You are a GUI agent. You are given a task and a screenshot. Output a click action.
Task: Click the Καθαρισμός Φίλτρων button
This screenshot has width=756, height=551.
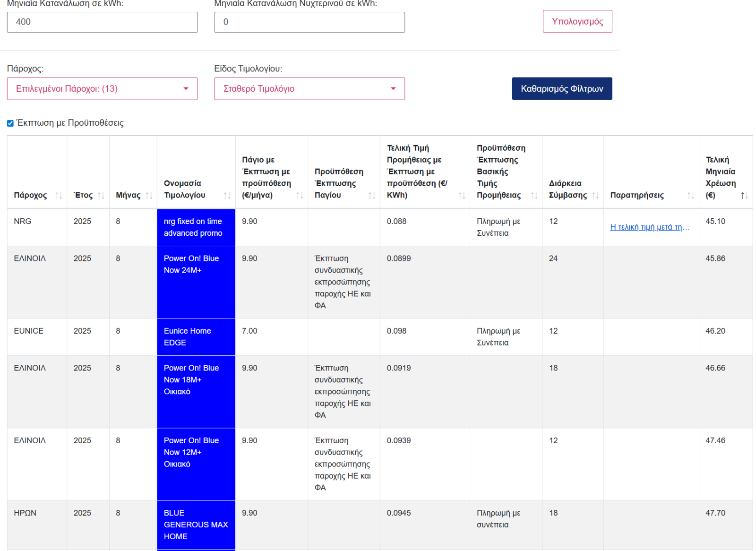click(x=562, y=89)
